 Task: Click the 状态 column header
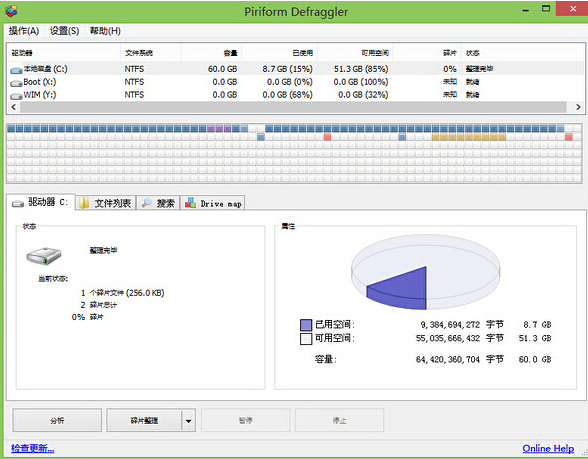point(523,53)
